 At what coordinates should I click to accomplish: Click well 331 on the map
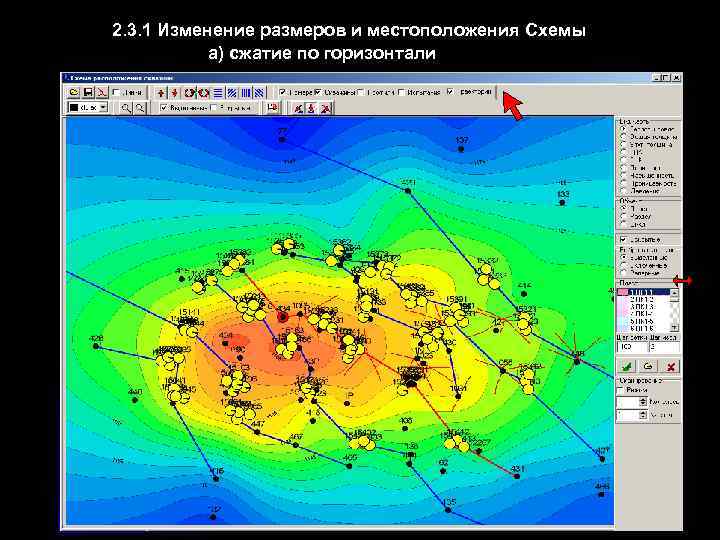coord(517,476)
